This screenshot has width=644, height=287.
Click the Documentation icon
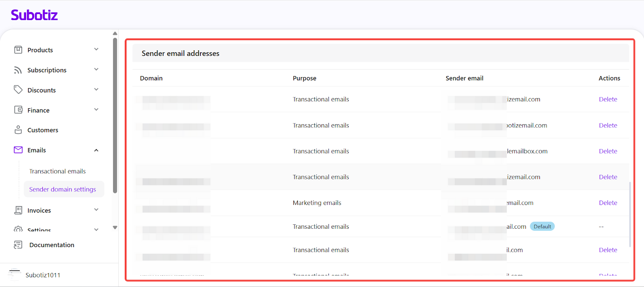tap(18, 245)
